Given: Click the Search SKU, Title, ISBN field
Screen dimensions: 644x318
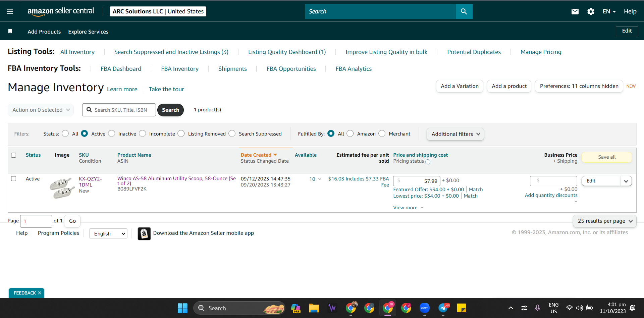Looking at the screenshot, I should [x=119, y=110].
